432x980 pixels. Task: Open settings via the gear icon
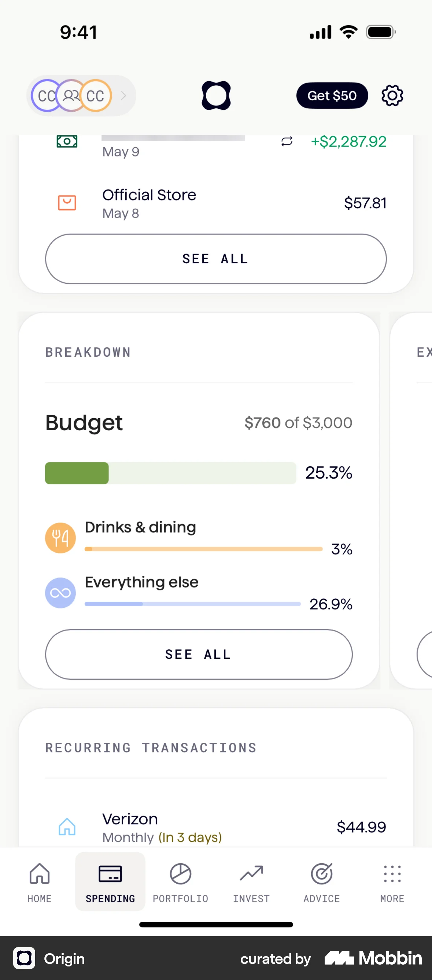(392, 96)
